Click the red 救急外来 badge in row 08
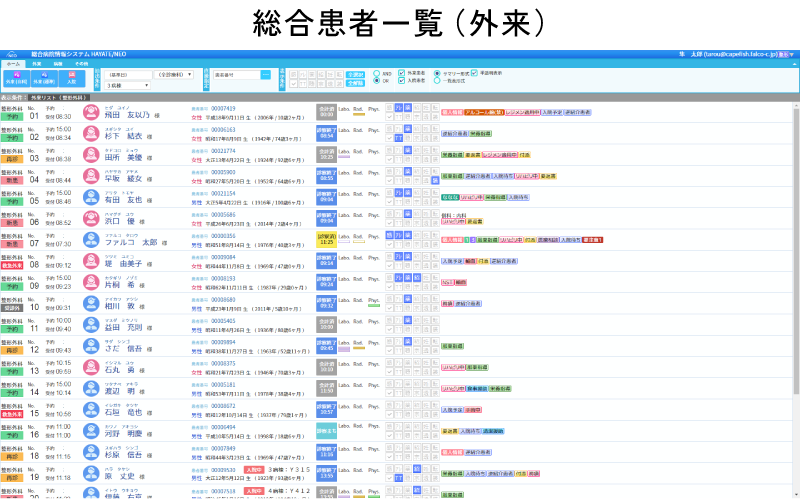The image size is (800, 500). (x=12, y=266)
